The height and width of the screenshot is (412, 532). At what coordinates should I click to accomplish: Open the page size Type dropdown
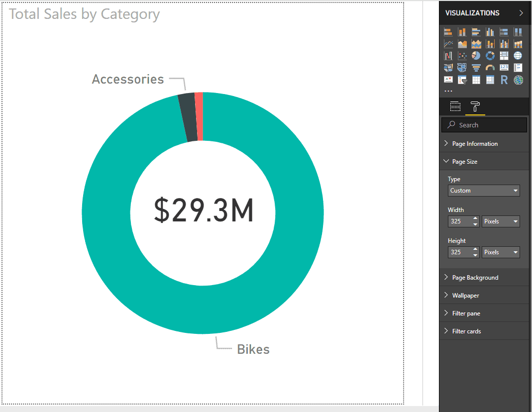(484, 191)
